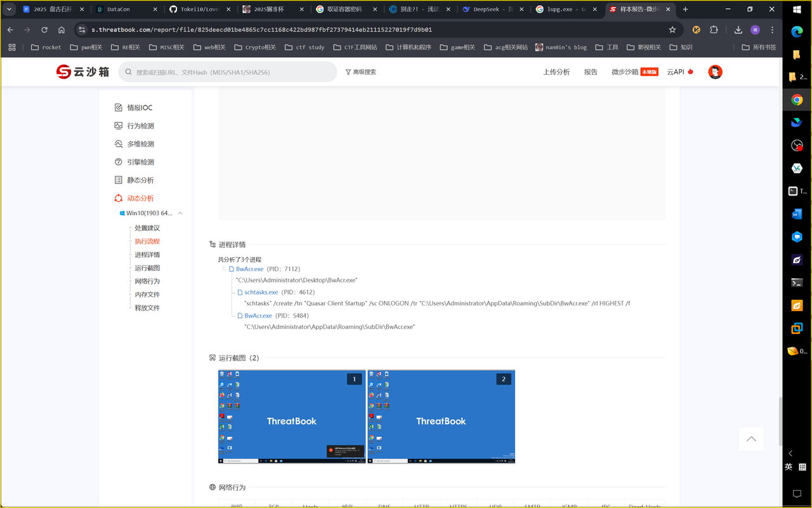
Task: Click the browser back arrow
Action: (10, 30)
